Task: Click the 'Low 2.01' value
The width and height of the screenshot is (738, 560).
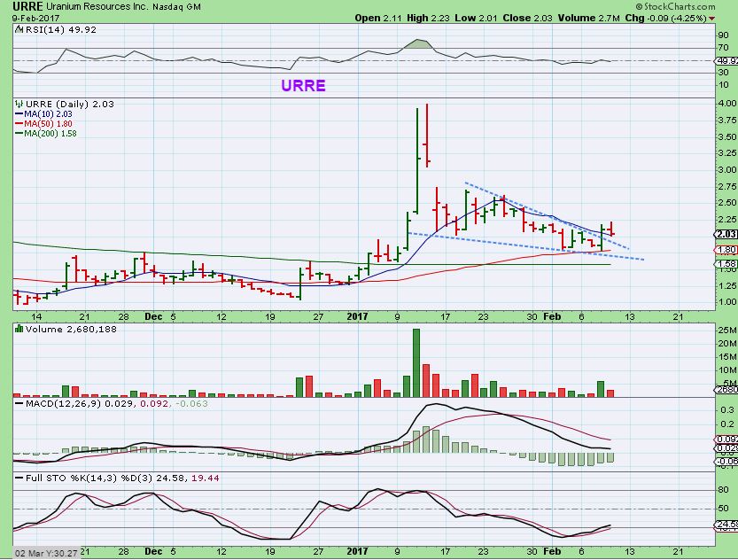Action: click(x=476, y=18)
